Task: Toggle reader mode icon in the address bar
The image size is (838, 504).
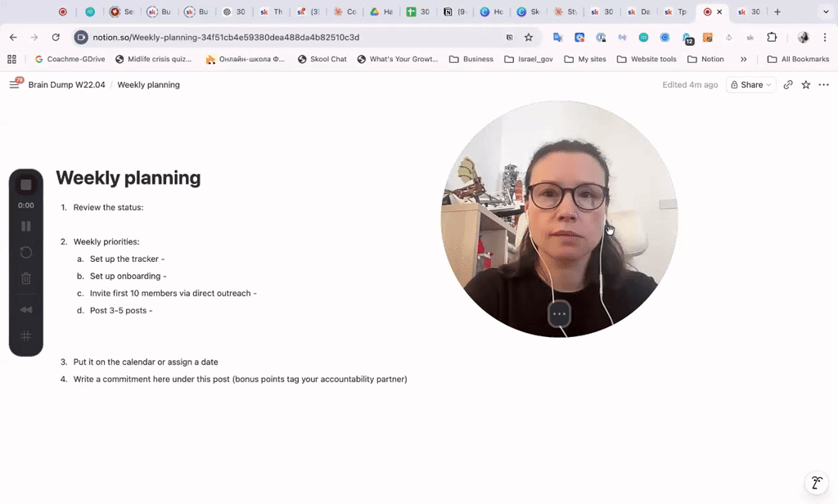Action: pos(510,37)
